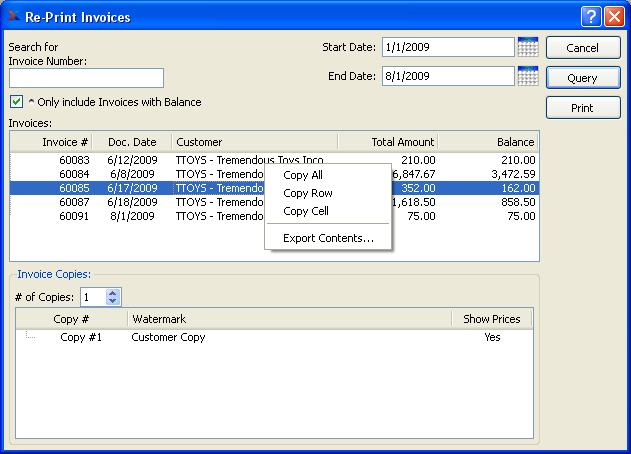
Task: Click the Print button
Action: 582,108
